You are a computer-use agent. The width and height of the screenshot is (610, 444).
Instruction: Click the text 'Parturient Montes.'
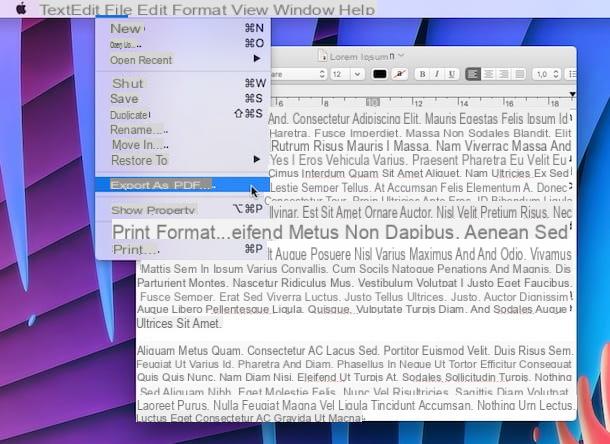coord(181,283)
